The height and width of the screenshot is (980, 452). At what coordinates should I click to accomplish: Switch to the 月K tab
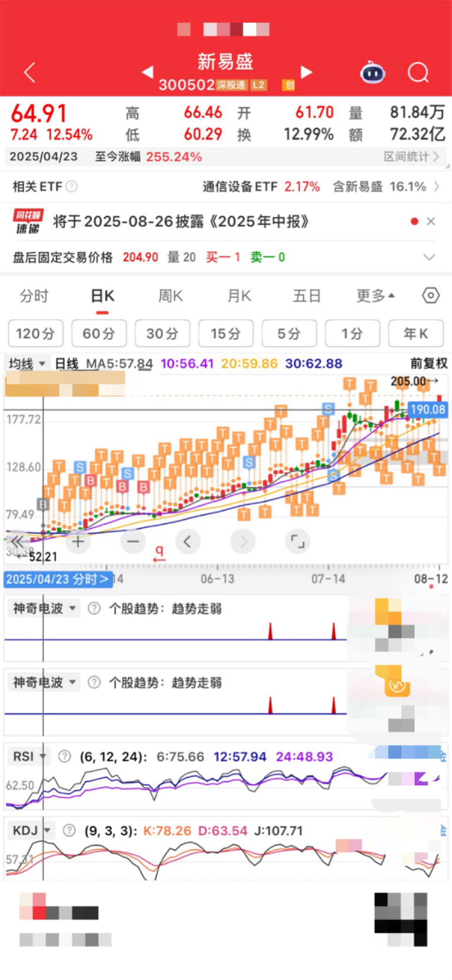point(239,296)
